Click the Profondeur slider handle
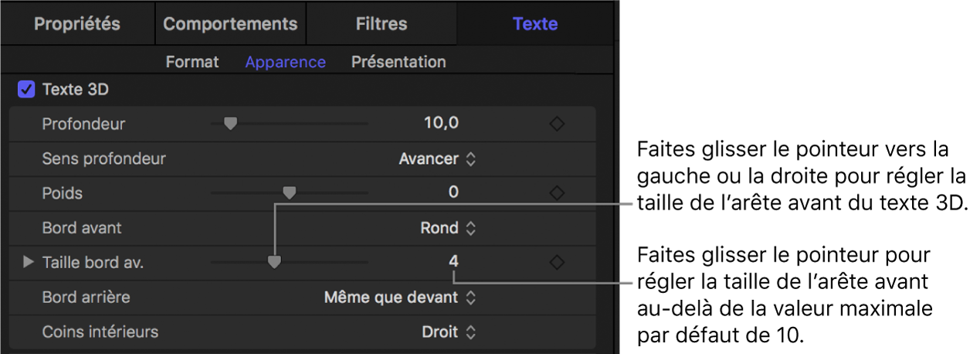The width and height of the screenshot is (980, 354). pyautogui.click(x=229, y=123)
